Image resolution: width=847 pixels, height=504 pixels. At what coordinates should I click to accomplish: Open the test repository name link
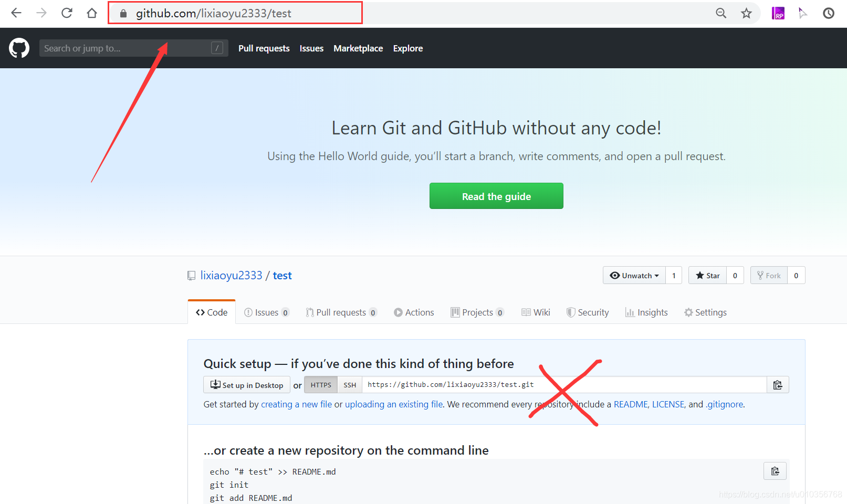282,276
